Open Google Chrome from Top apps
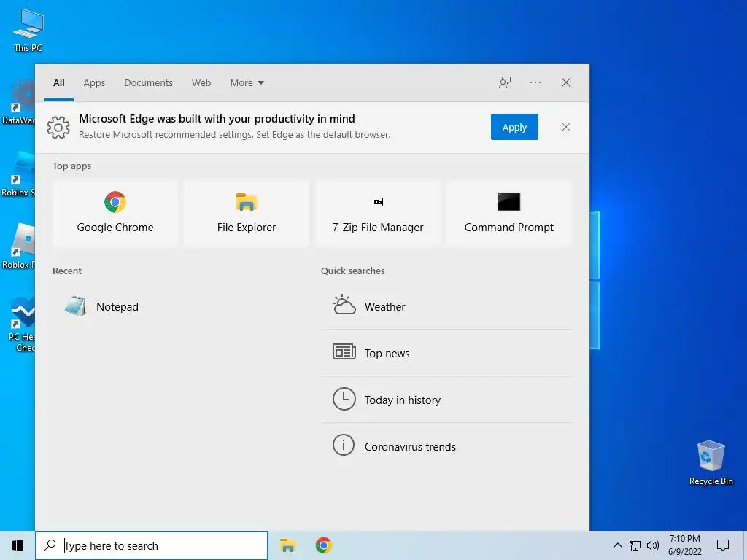This screenshot has height=560, width=747. coord(115,214)
